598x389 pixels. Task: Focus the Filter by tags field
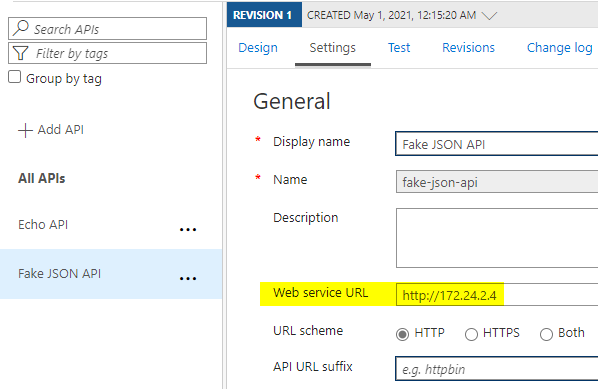[x=108, y=53]
